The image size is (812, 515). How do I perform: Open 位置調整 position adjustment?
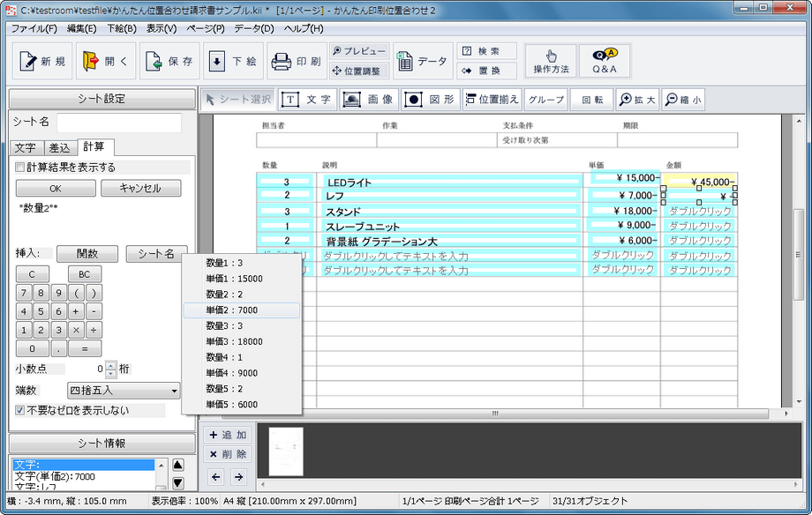pos(359,71)
